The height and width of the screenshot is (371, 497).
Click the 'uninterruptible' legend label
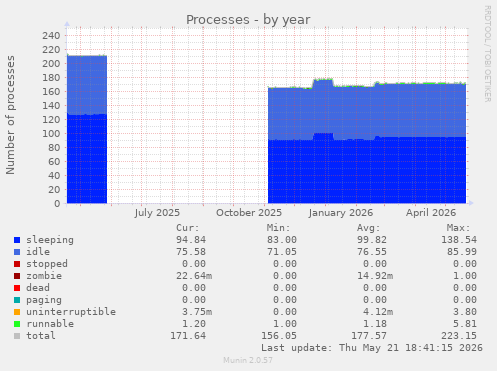[71, 312]
